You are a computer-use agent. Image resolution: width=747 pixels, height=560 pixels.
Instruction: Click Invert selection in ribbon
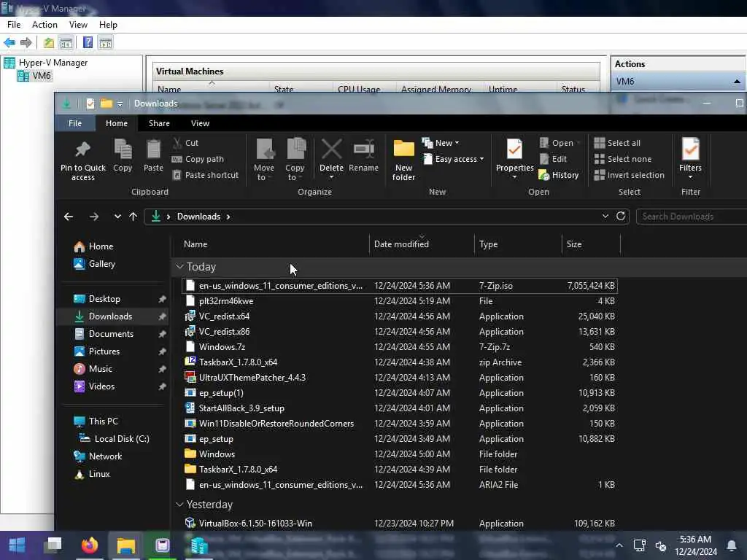coord(630,175)
